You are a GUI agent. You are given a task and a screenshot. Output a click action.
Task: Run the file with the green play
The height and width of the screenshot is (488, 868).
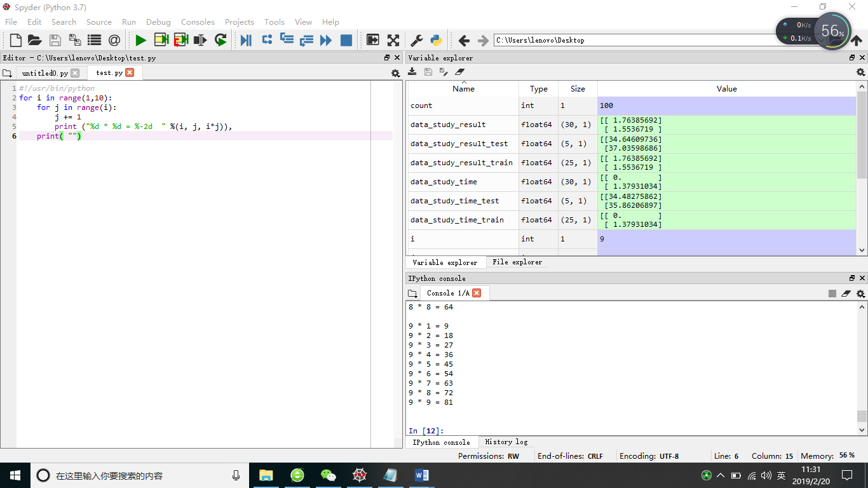[x=141, y=40]
